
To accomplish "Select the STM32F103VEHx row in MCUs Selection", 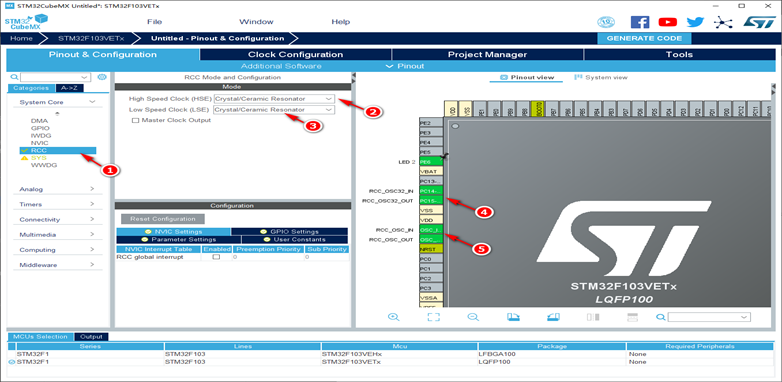I will coord(391,354).
